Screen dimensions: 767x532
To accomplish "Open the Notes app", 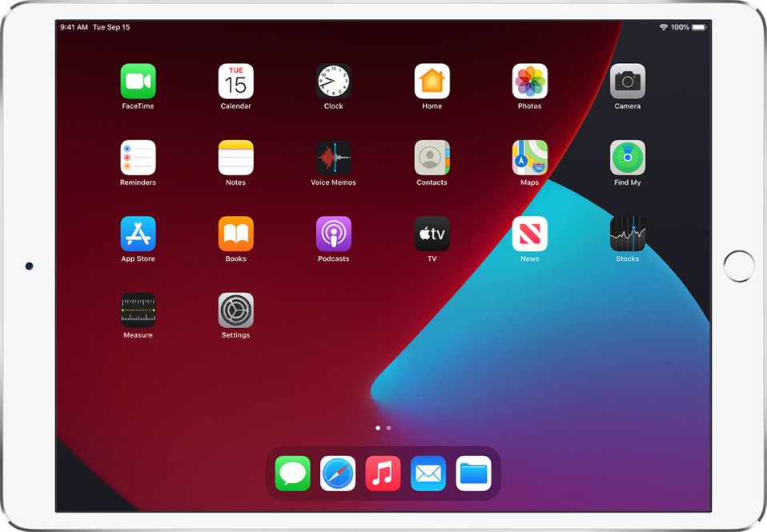I will click(235, 156).
